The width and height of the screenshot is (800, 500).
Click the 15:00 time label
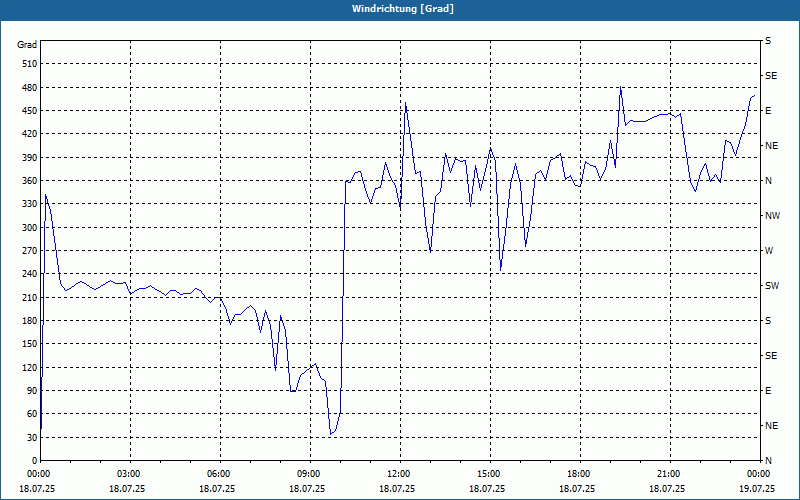490,474
